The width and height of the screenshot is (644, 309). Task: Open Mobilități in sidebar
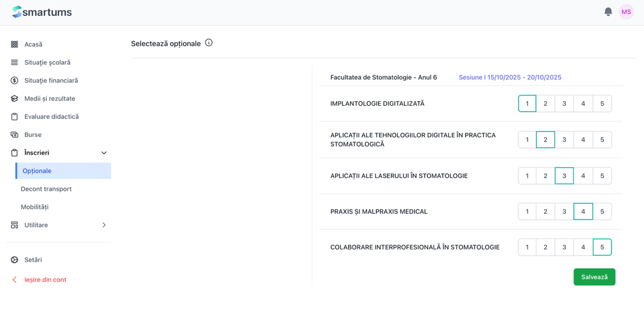coord(35,207)
